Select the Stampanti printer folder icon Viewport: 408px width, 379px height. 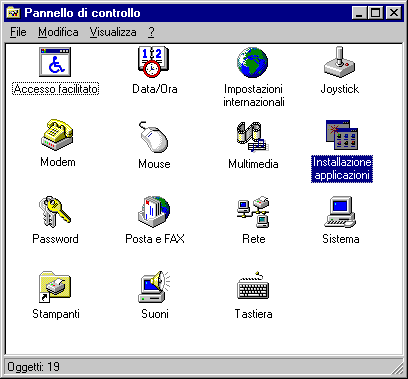[x=55, y=287]
